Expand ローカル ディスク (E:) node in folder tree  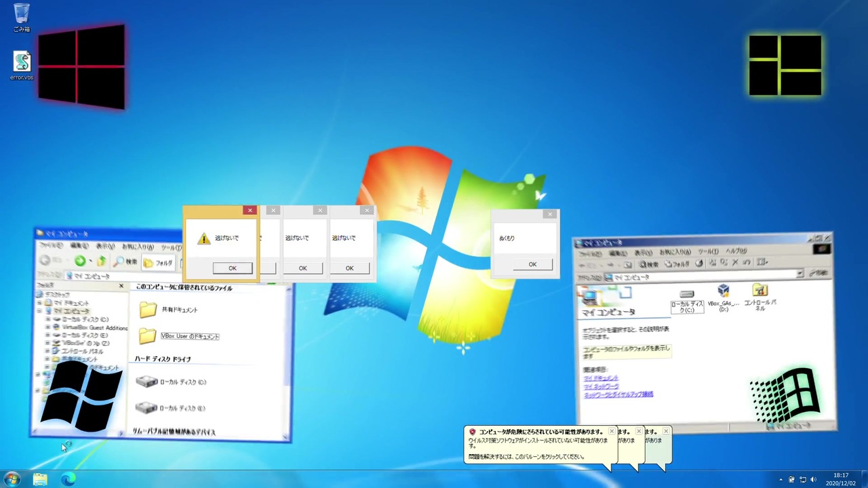tap(47, 335)
